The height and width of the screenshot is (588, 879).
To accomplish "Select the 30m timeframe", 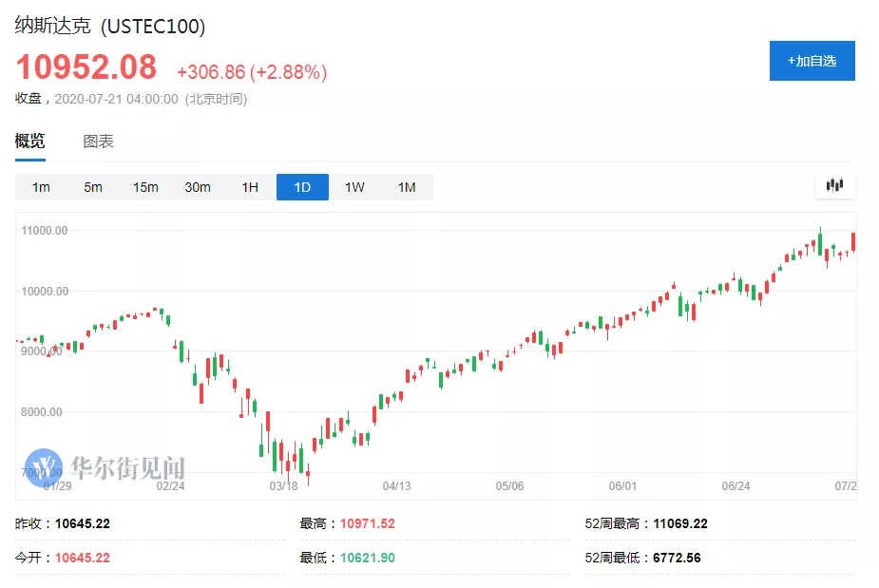I will tap(198, 187).
